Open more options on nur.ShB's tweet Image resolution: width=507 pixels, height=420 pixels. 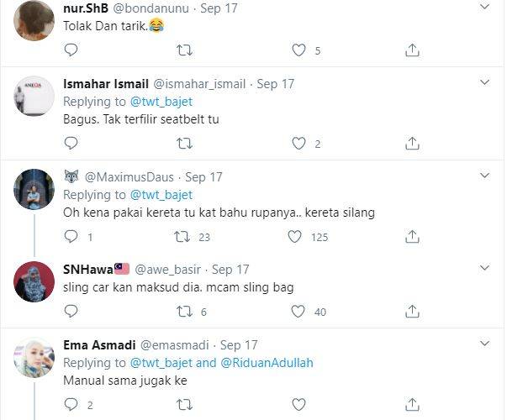coord(484,8)
